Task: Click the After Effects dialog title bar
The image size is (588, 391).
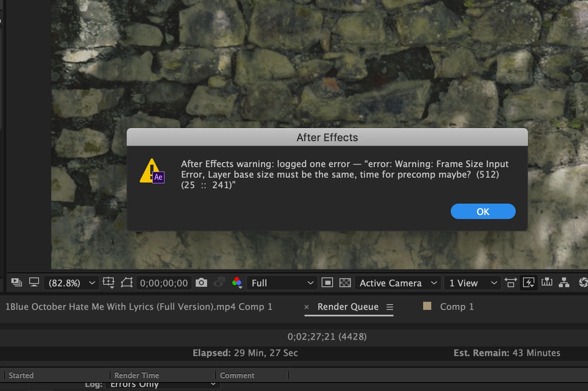Action: pos(327,137)
